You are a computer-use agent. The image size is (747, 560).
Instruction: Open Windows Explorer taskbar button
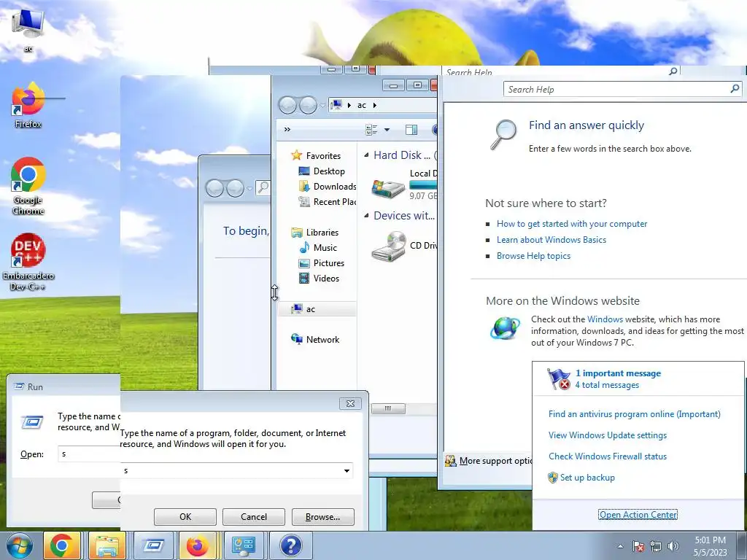coord(107,545)
